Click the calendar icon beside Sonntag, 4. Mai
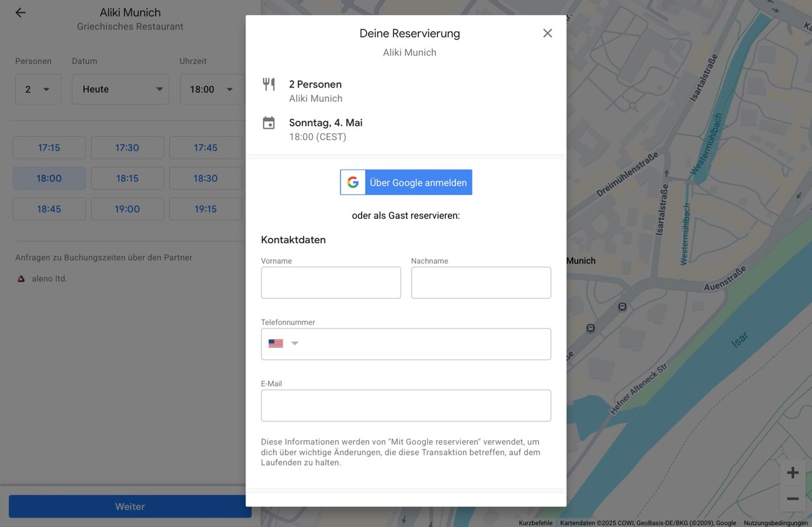Viewport: 812px width, 527px height. click(269, 123)
